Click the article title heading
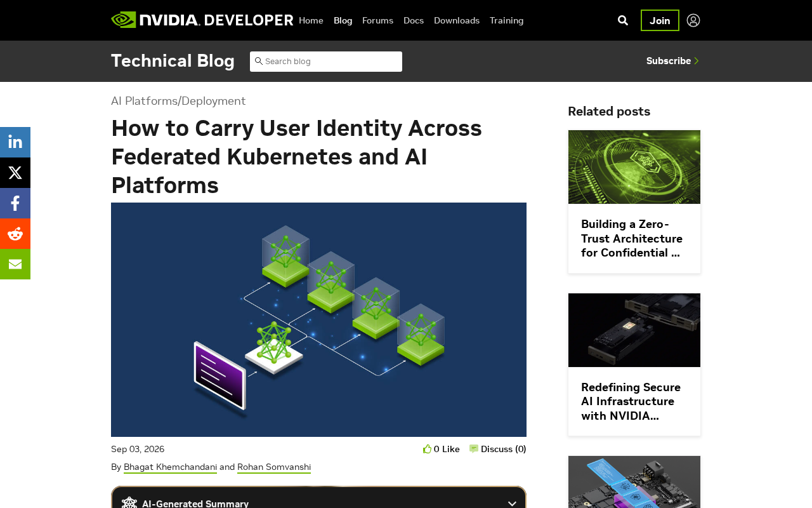Viewport: 812px width, 508px height. 297,156
